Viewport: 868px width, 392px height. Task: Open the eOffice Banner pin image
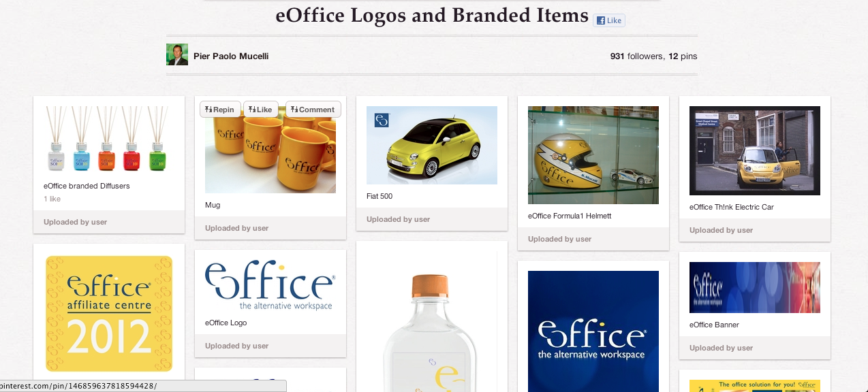pos(755,287)
